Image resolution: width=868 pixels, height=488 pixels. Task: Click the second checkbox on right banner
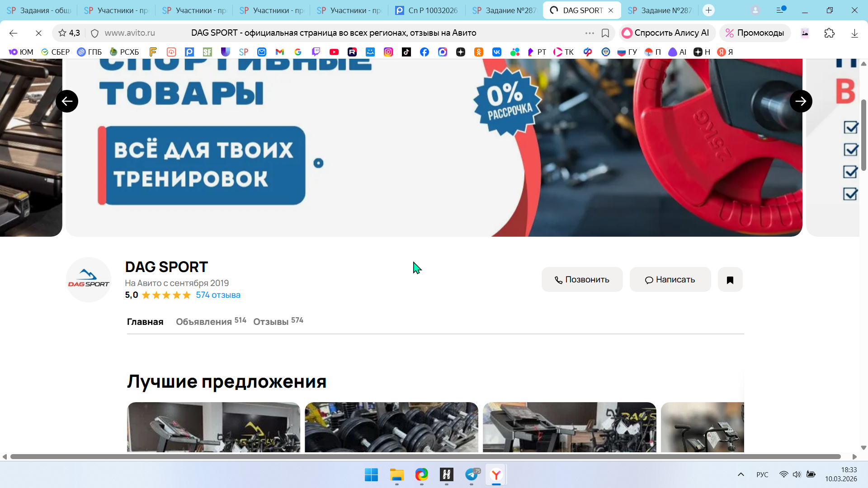(850, 150)
